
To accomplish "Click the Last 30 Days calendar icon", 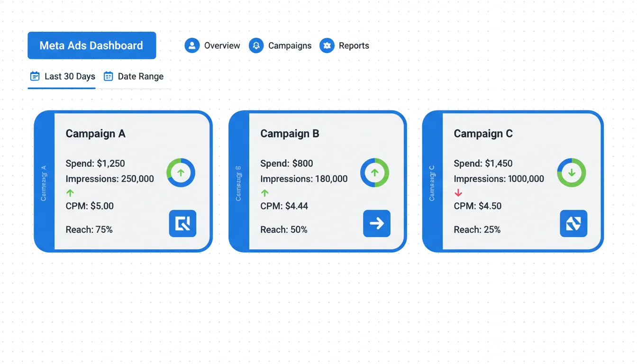I will pos(35,76).
